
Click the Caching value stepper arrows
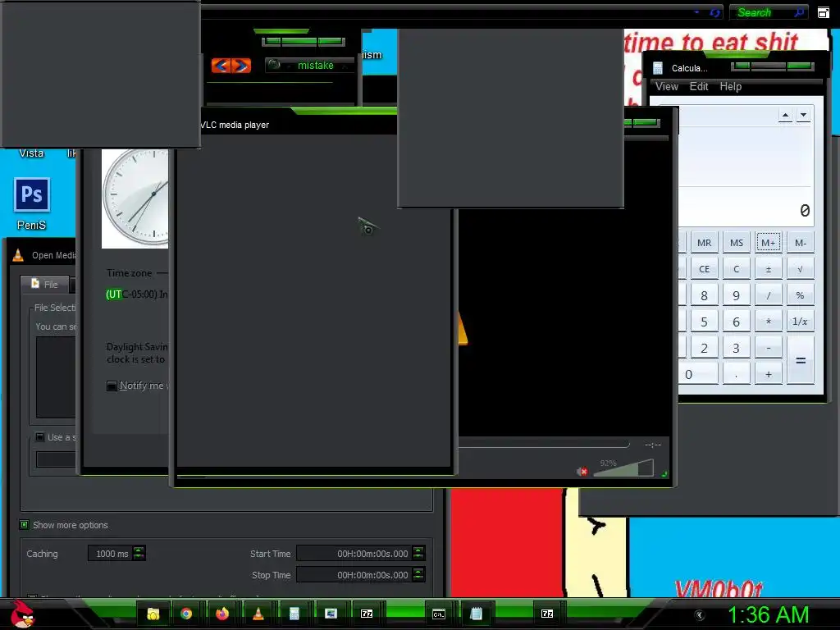click(x=139, y=554)
